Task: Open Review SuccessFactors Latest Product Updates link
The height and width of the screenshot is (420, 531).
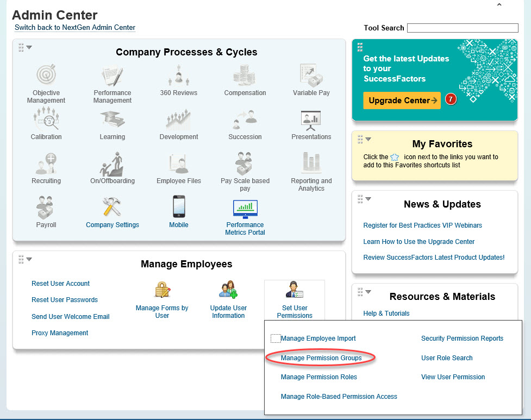Action: [434, 258]
